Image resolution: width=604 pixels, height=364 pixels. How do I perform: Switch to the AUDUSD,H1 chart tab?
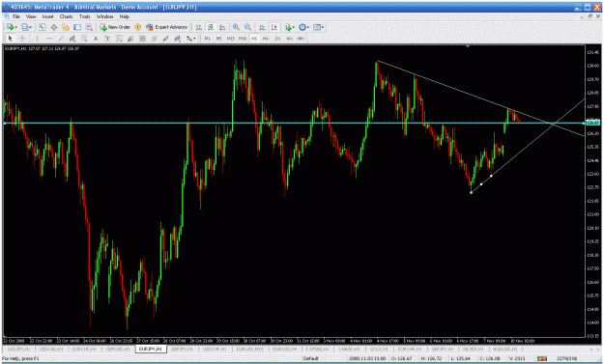505,349
